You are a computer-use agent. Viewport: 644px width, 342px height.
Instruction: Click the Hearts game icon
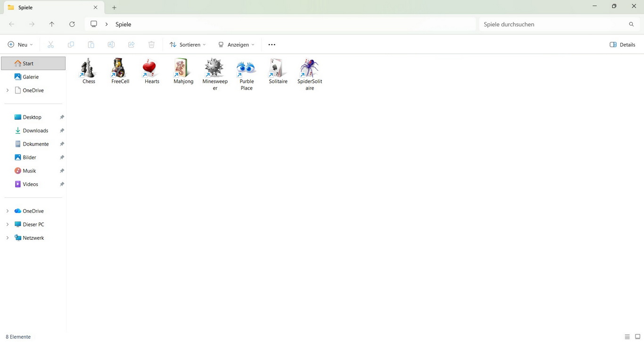152,69
